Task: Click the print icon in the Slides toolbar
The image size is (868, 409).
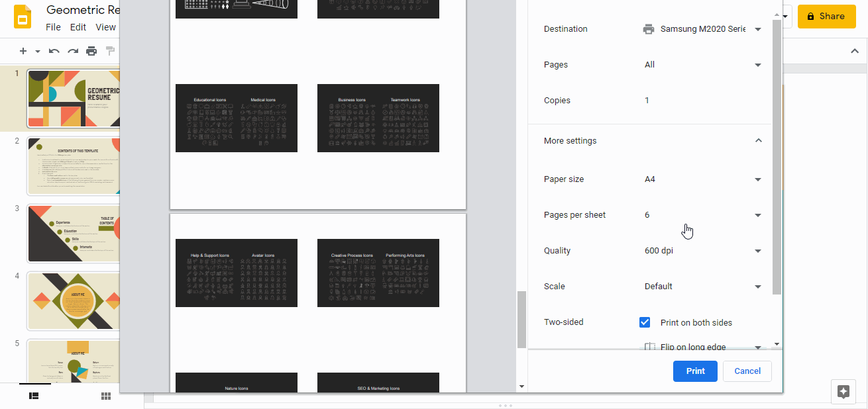Action: click(91, 51)
